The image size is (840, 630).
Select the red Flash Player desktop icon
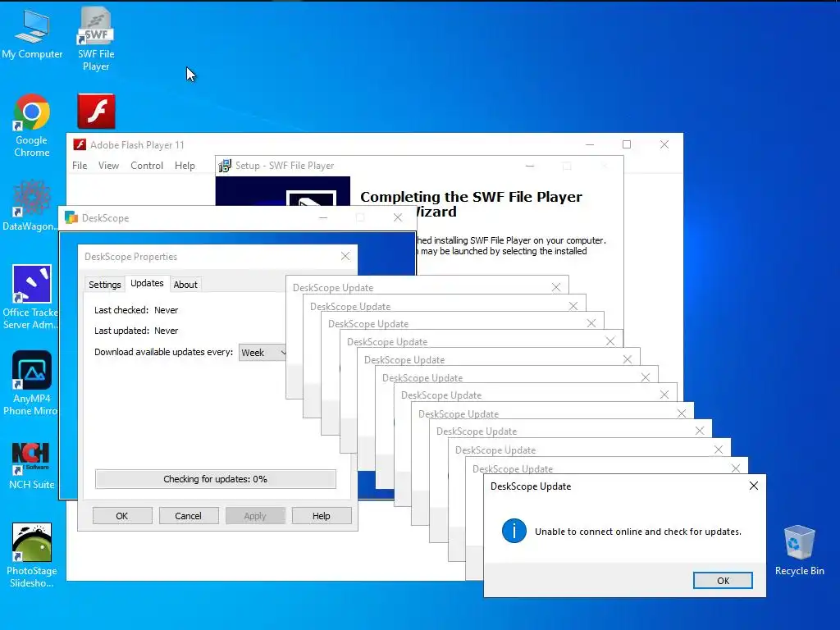click(97, 112)
